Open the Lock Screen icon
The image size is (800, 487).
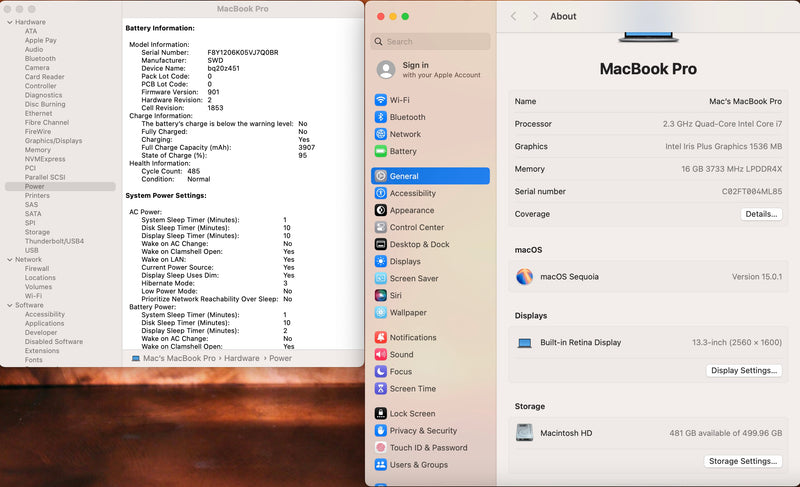381,413
